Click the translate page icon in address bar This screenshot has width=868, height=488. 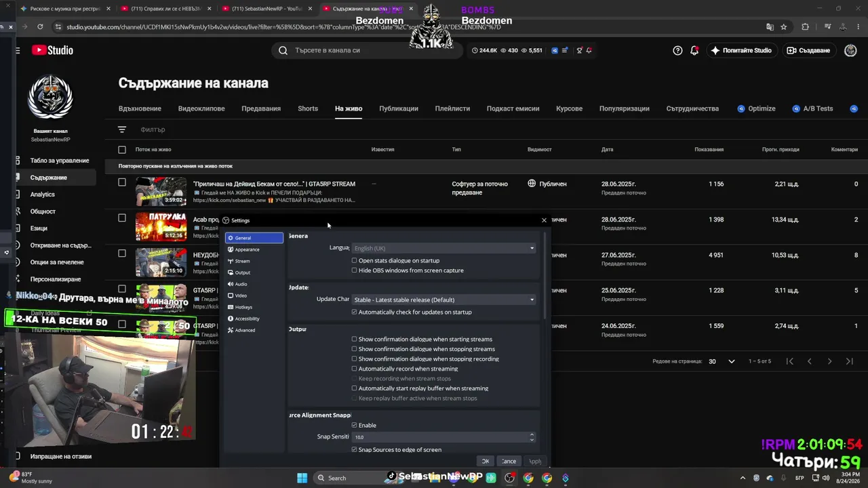point(770,26)
